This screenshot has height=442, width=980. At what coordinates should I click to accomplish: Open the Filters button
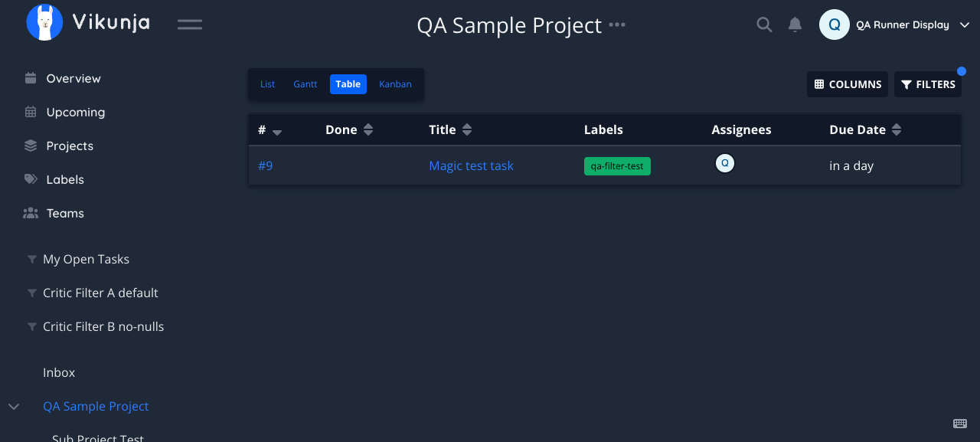point(928,84)
